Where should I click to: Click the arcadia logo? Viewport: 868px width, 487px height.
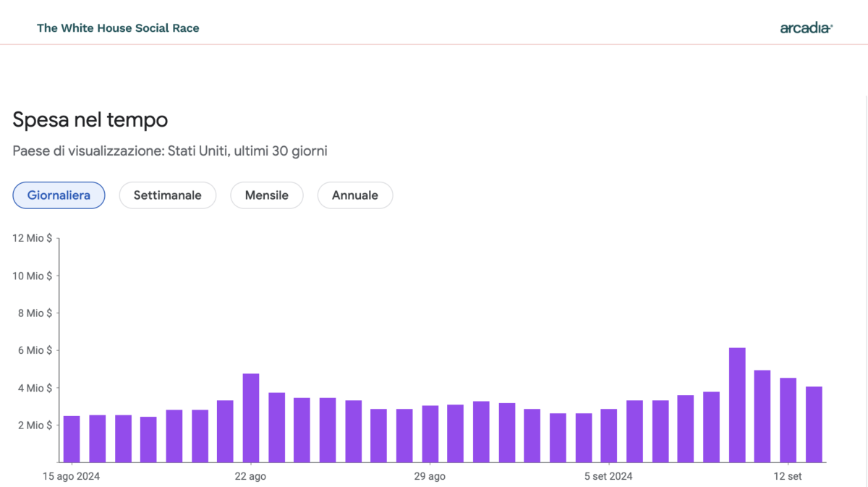tap(806, 28)
